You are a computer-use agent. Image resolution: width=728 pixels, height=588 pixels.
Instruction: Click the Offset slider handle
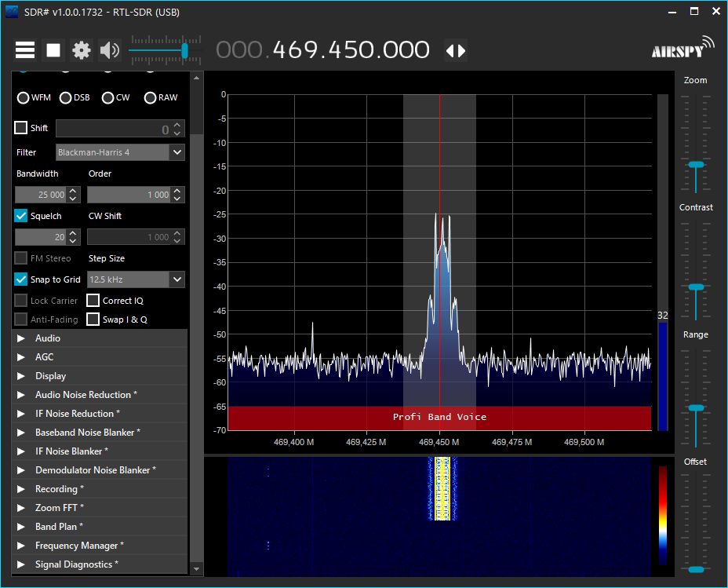tap(696, 569)
